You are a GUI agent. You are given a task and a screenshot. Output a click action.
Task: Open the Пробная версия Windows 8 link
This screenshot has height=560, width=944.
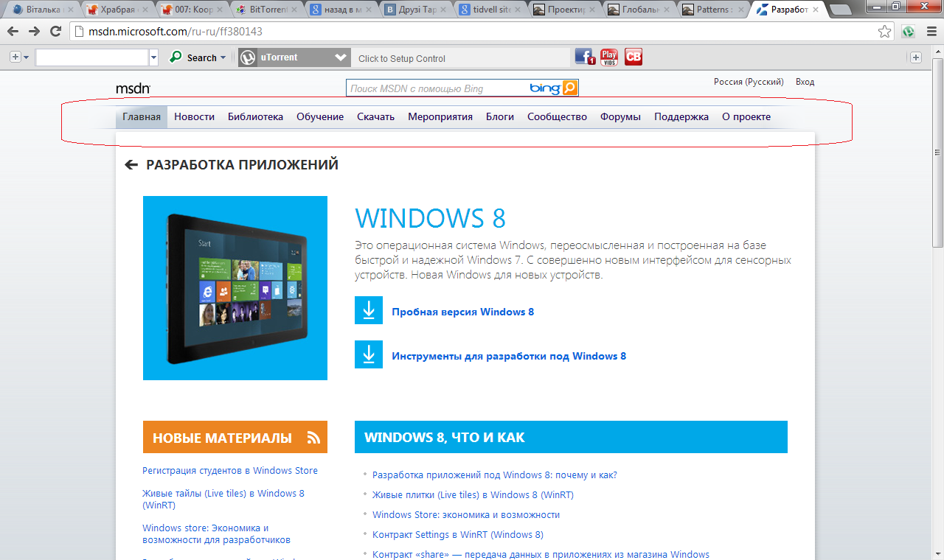click(463, 312)
